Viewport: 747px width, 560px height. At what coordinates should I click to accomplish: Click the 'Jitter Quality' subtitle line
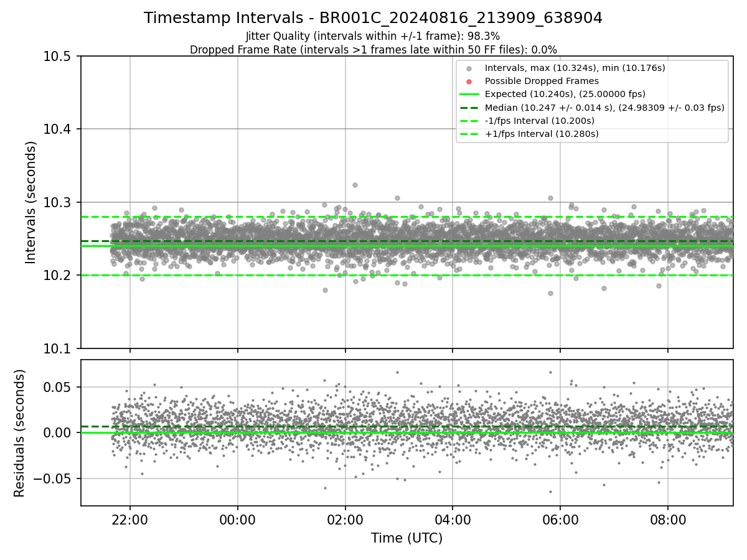(373, 36)
